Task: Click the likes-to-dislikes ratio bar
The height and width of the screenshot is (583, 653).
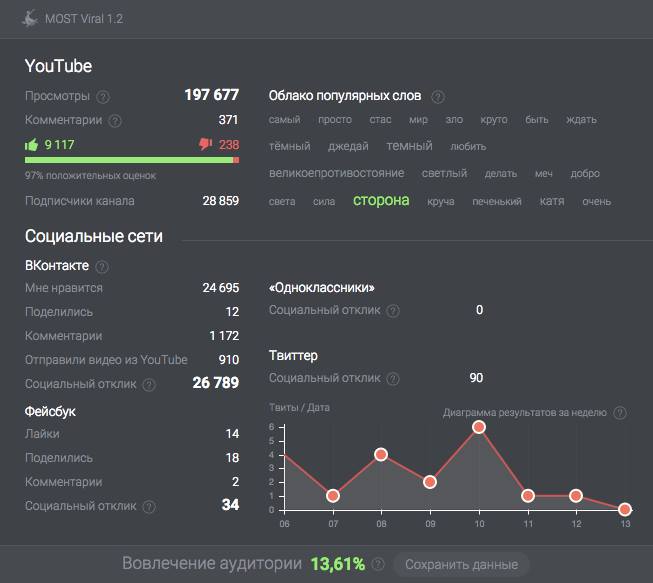Action: point(132,160)
